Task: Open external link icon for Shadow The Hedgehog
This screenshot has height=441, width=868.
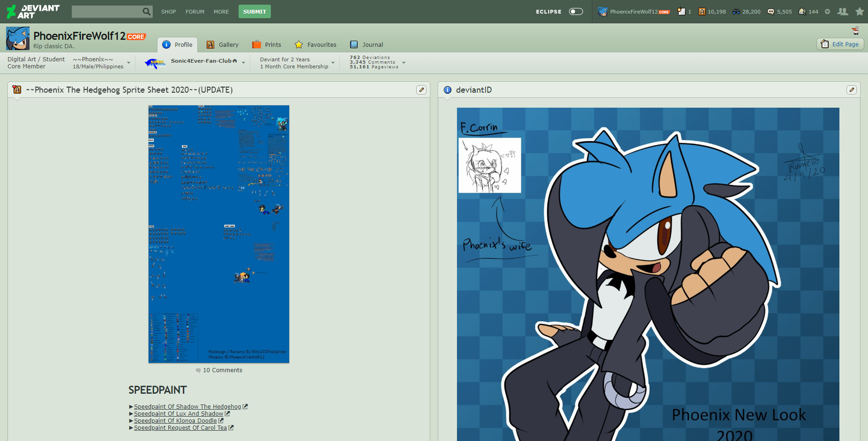Action: click(245, 407)
